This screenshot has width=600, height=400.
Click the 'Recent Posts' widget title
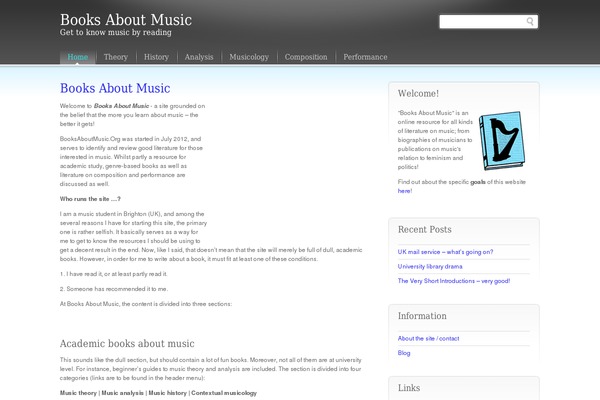tap(424, 230)
